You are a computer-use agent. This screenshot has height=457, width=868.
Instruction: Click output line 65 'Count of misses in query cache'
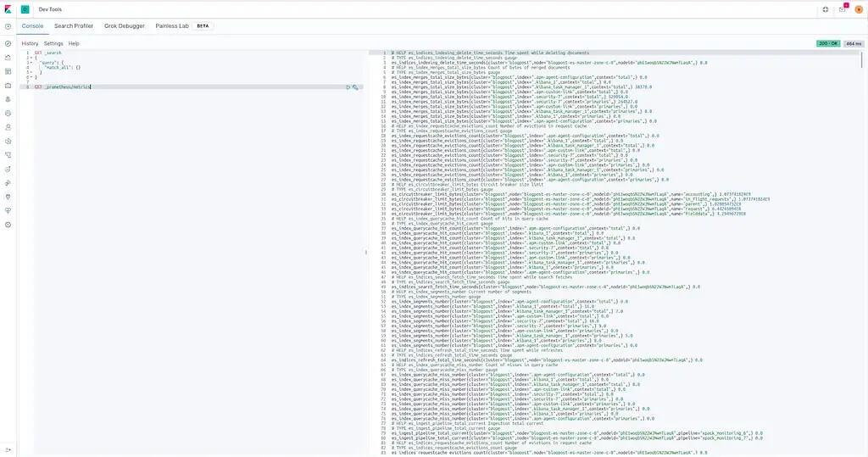coord(475,365)
